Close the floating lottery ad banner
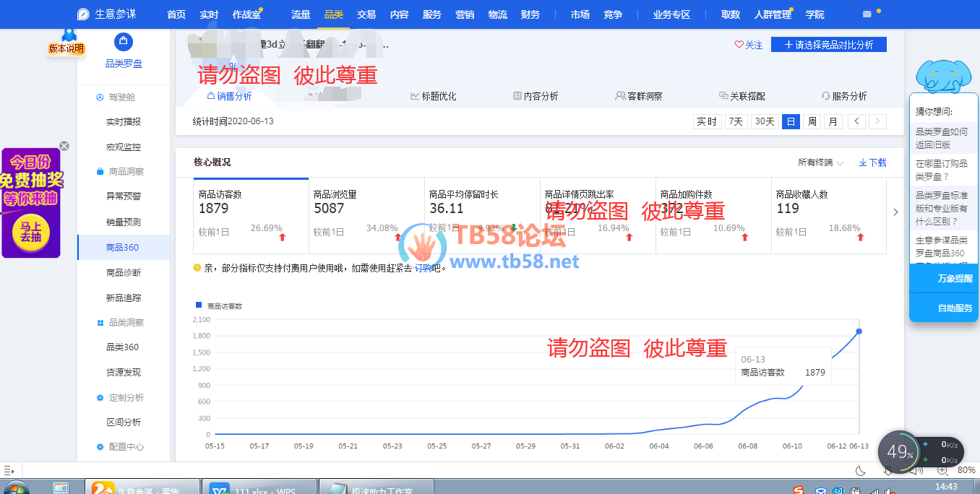 tap(64, 146)
